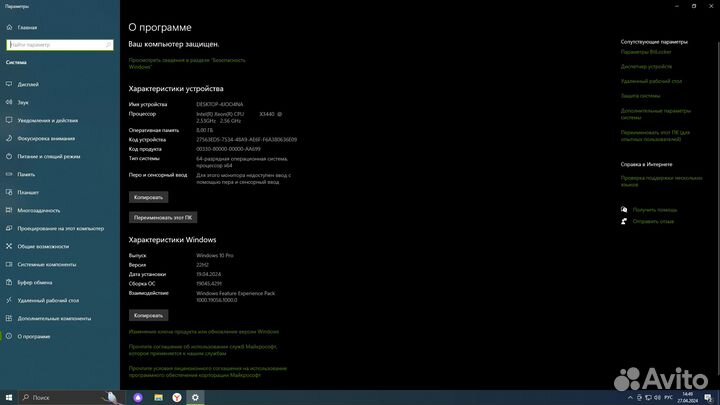Open Фокусировка внимания settings
Screen dimensions: 720x405
pos(40,138)
